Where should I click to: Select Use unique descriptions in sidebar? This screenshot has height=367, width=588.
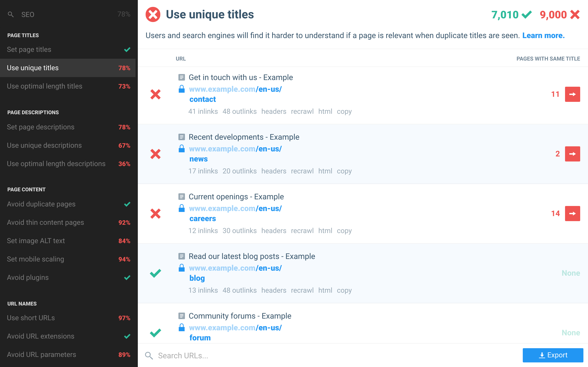click(x=44, y=145)
